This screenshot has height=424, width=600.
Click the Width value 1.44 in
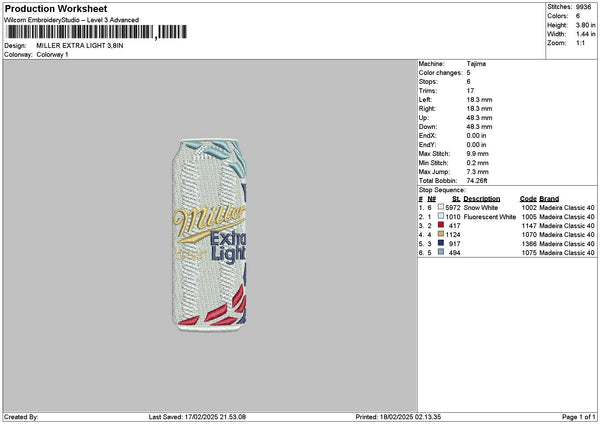pos(585,34)
